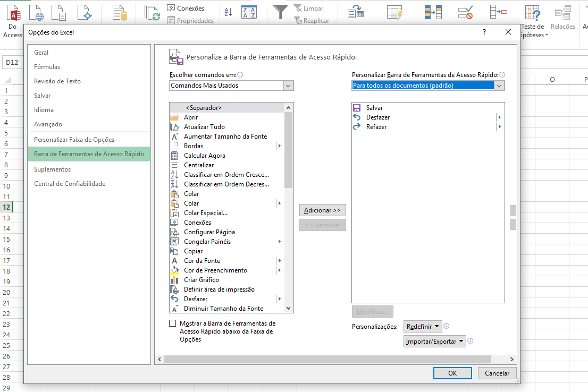The image size is (588, 392).
Task: Click the info icon beside Escolher comandos em
Action: (240, 74)
